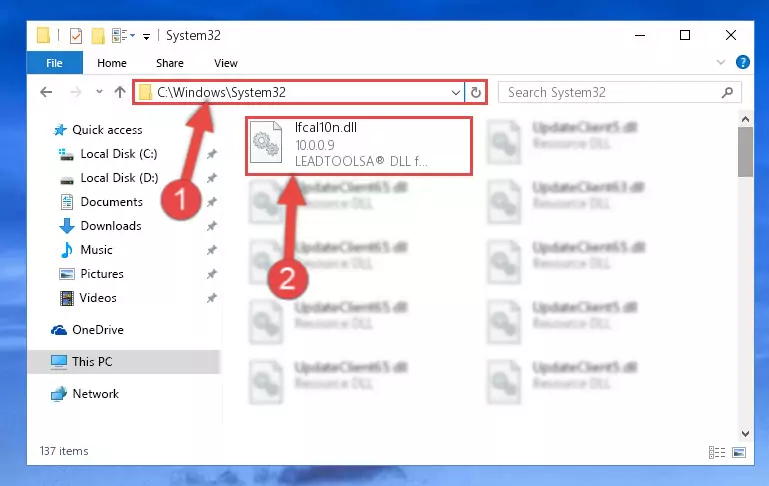
Task: Open the recent locations dropdown
Action: pyautogui.click(x=100, y=92)
